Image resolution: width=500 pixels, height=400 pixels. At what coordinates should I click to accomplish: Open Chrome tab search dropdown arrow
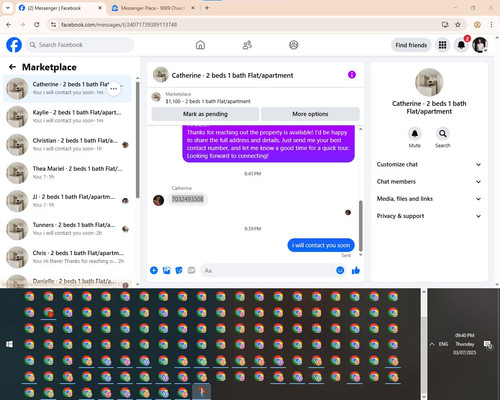(x=8, y=8)
